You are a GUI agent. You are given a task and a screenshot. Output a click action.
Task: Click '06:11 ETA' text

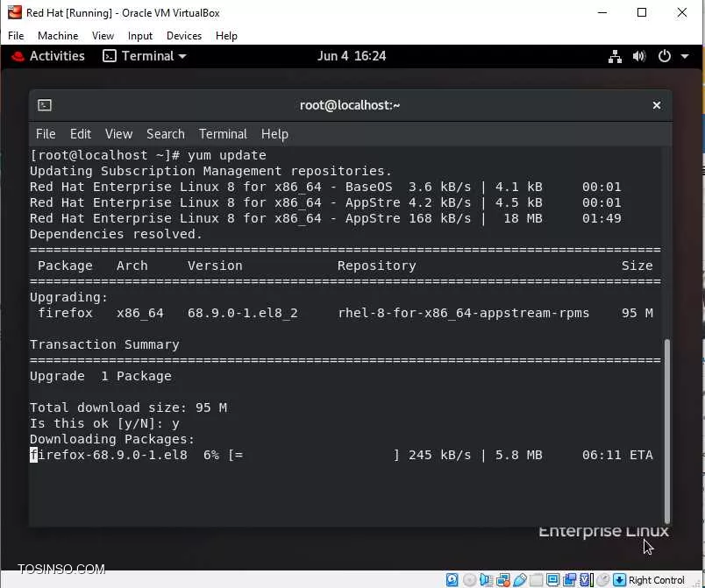pos(617,455)
